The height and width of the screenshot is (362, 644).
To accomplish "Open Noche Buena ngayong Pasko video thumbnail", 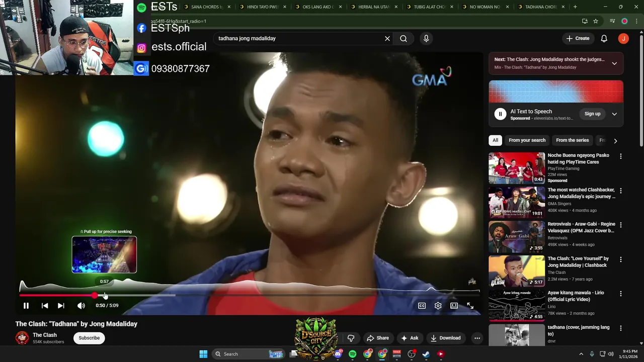I will coord(517,168).
